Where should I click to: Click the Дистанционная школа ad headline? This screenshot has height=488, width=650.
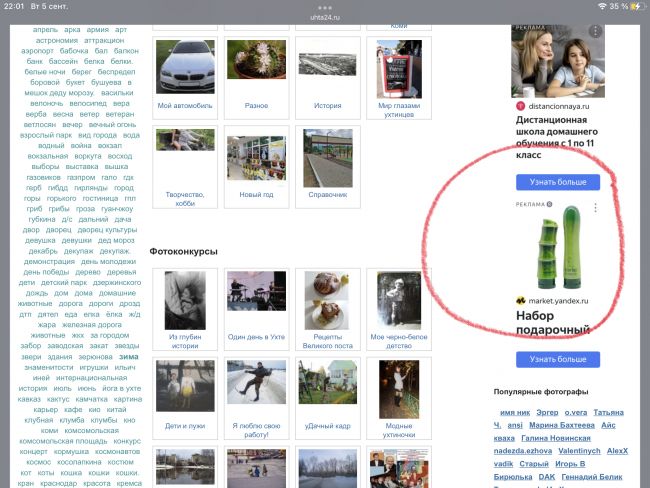557,137
